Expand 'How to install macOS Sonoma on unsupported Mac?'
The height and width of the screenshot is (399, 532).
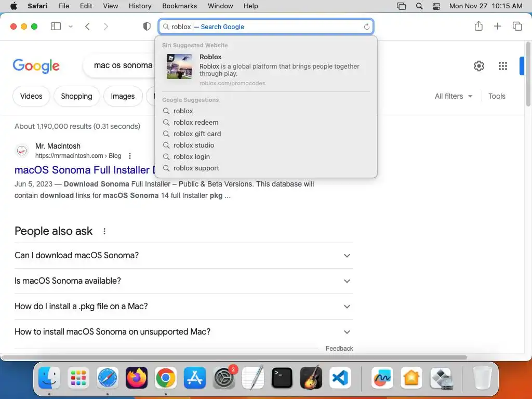183,332
